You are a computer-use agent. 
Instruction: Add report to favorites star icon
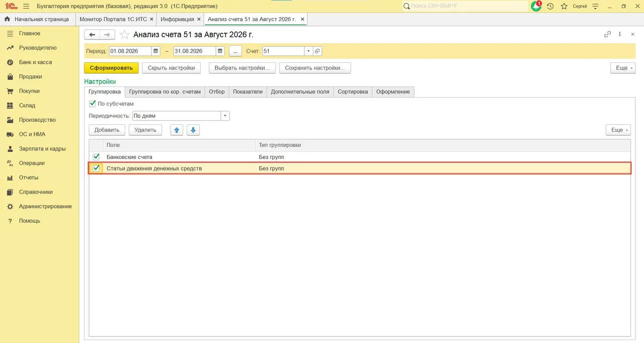[x=124, y=35]
